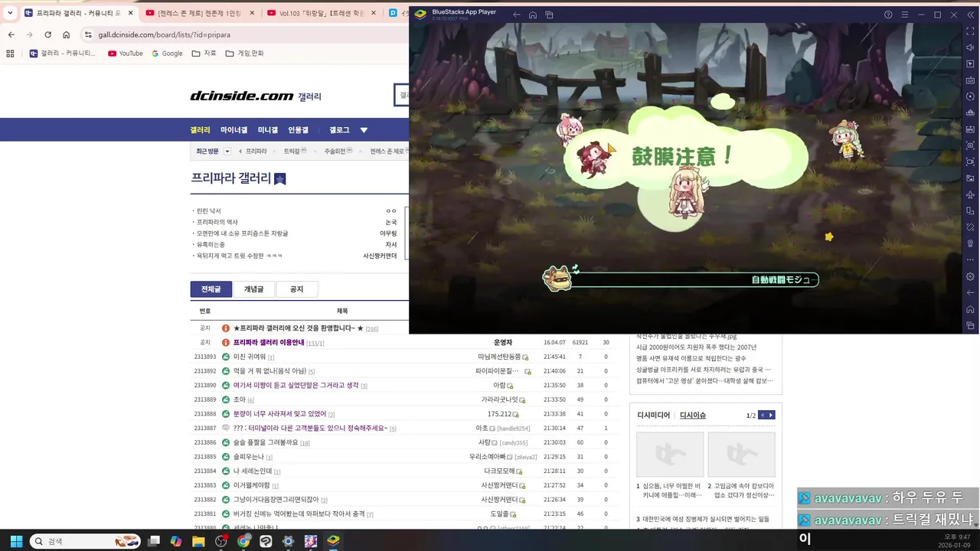Open 프리파라 갤러리 이용안내 notice
This screenshot has height=551, width=980.
tap(269, 342)
